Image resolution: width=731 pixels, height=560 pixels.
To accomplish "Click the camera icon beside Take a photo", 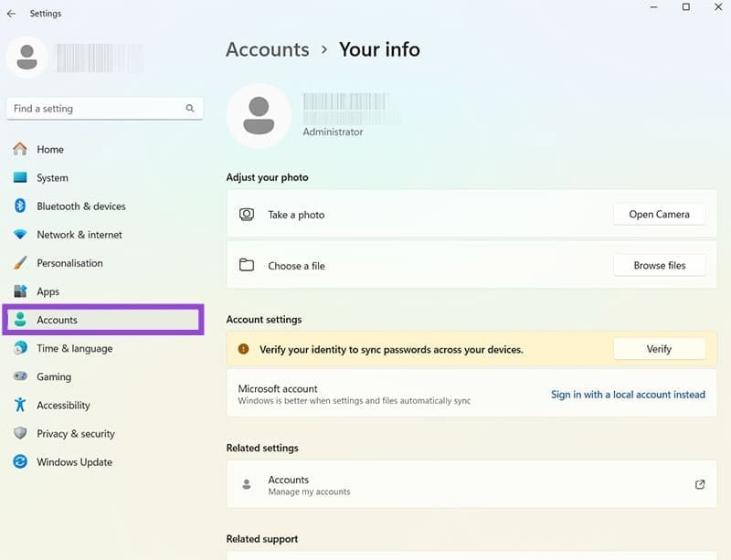I will 246,214.
